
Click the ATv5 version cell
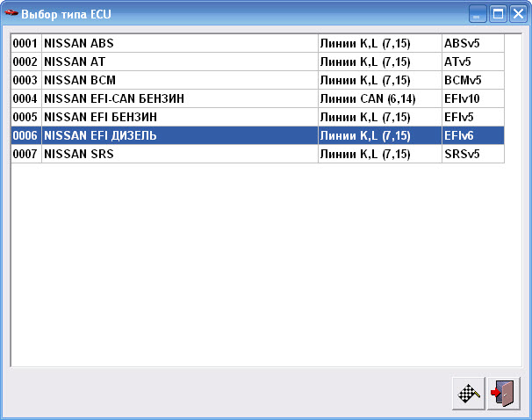[x=473, y=62]
